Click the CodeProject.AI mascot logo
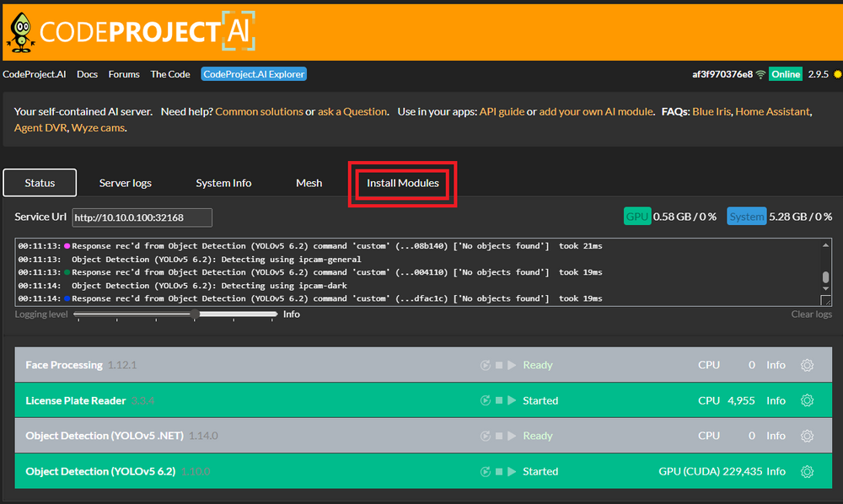This screenshot has height=504, width=843. point(21,32)
